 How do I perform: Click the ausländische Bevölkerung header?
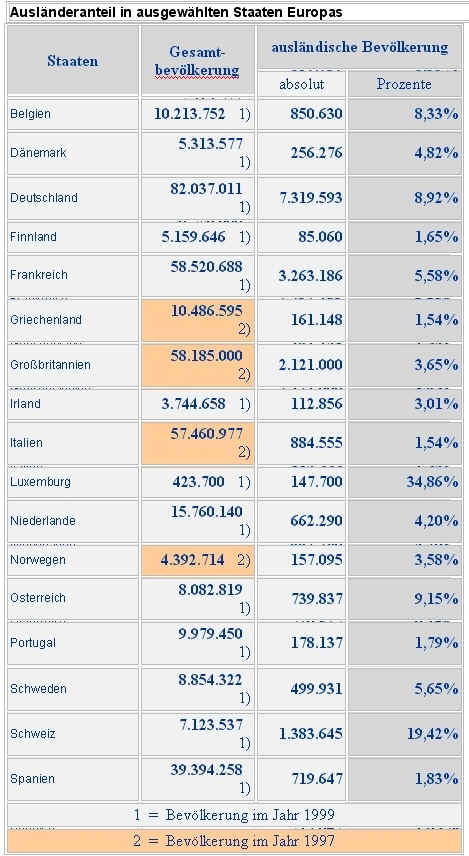pos(359,47)
